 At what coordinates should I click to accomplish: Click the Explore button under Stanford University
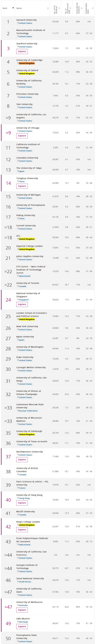coord(22,52)
